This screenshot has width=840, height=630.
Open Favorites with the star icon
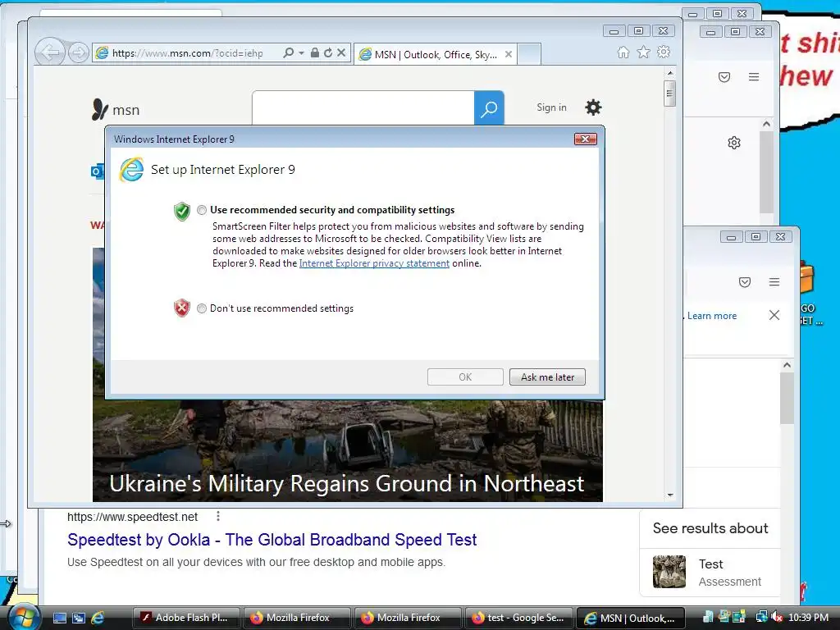pos(643,52)
